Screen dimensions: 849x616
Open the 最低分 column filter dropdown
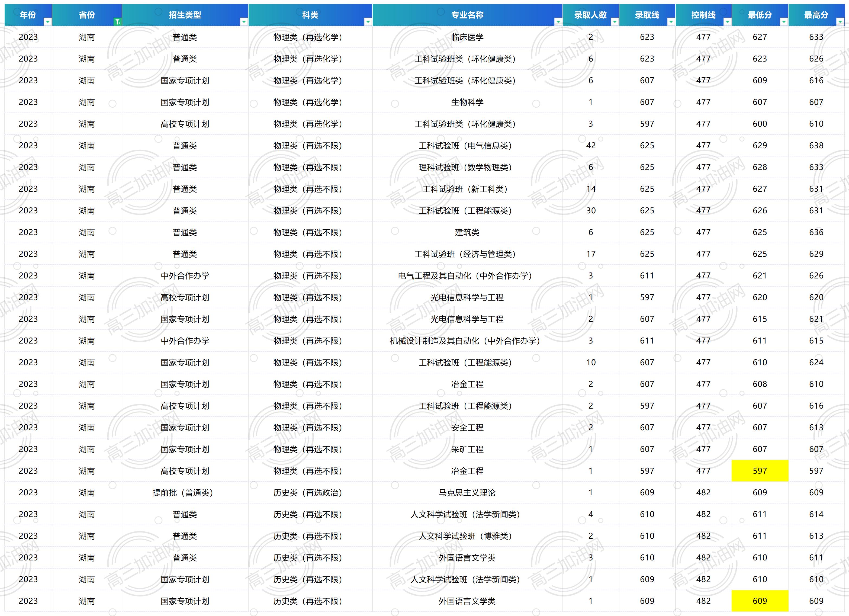pos(784,22)
